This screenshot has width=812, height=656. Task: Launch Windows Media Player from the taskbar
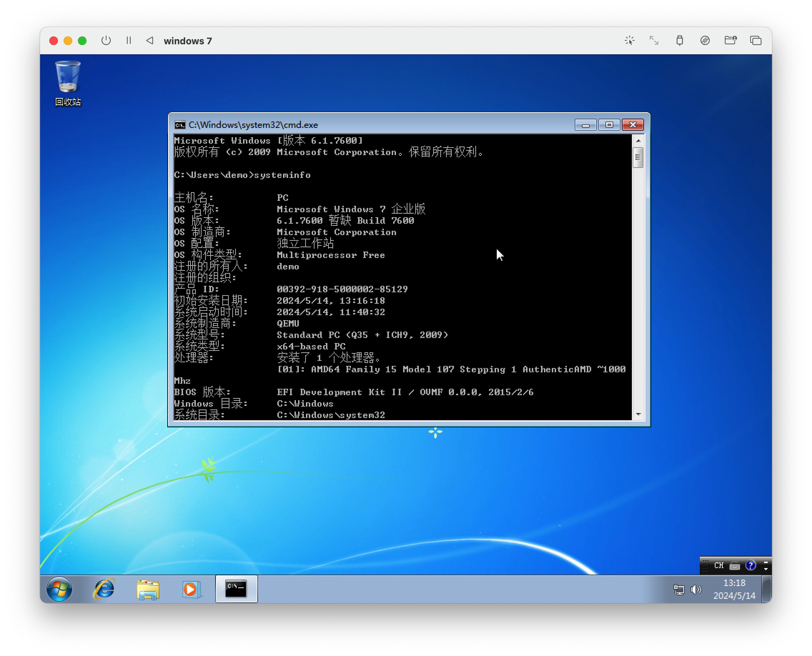tap(192, 588)
